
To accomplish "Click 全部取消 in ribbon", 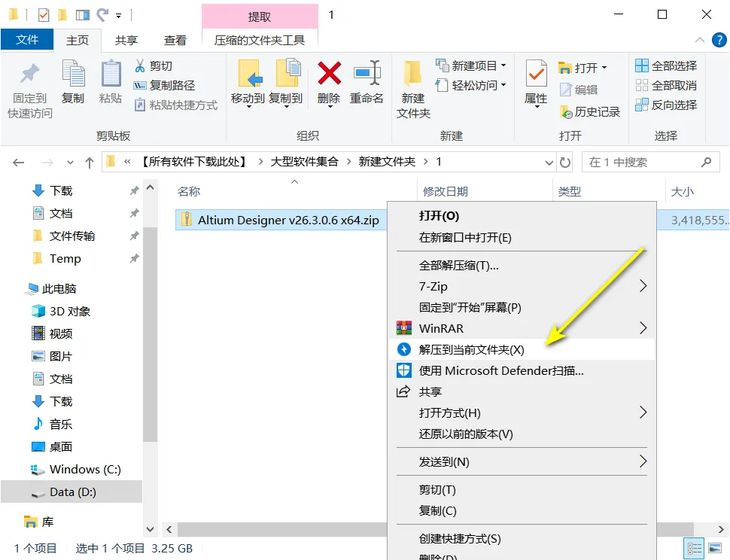I will pyautogui.click(x=666, y=85).
